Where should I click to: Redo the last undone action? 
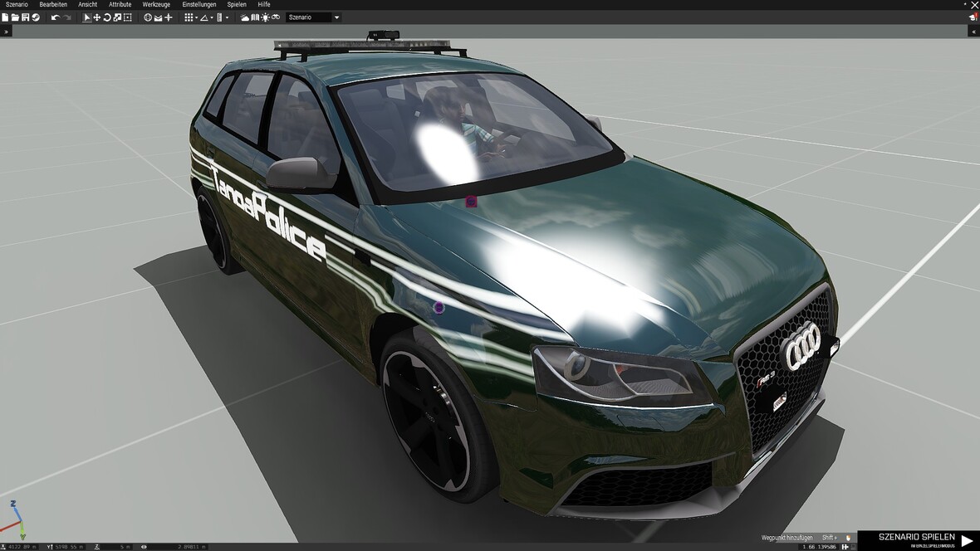(67, 17)
